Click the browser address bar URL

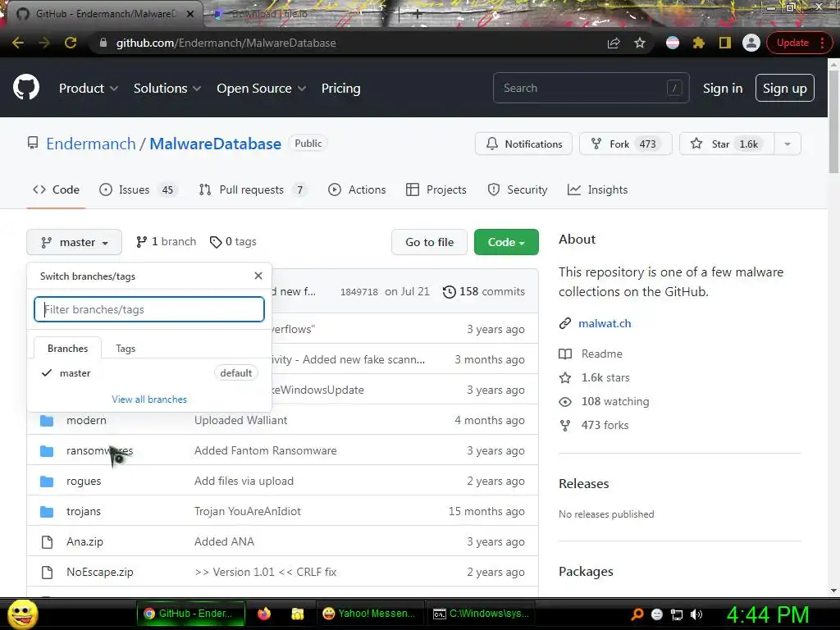226,43
